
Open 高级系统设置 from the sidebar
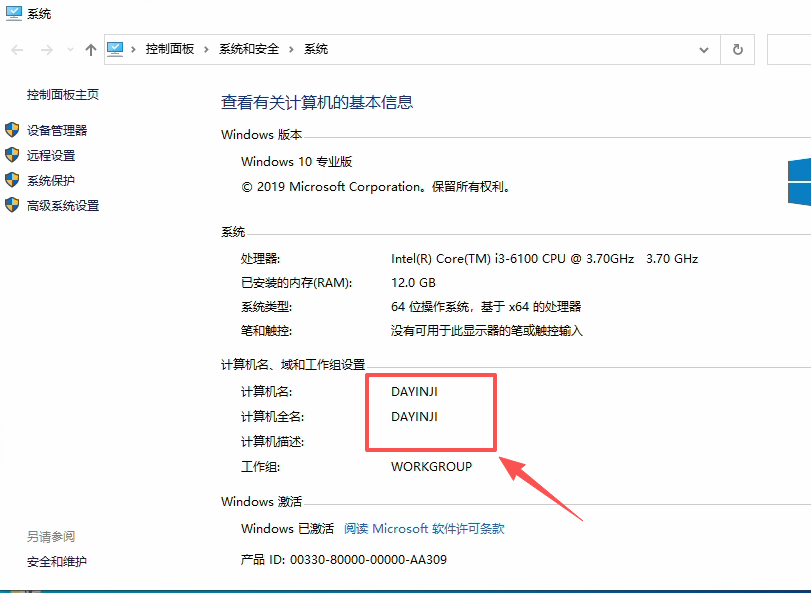(63, 205)
